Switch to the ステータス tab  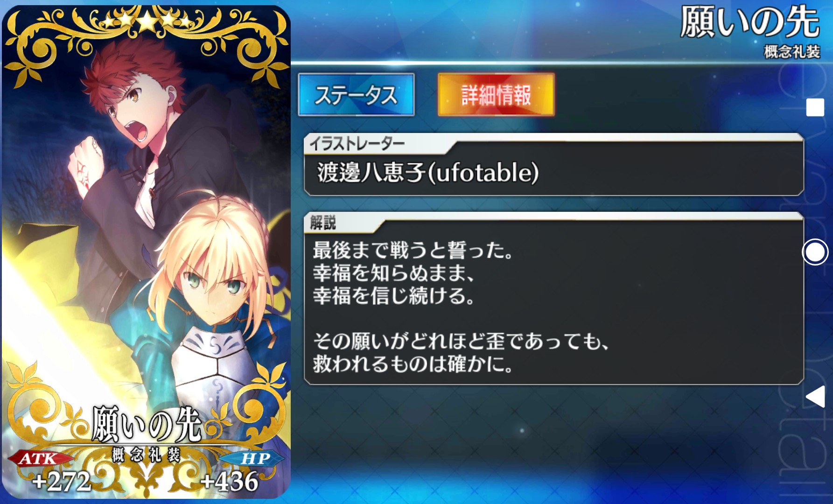356,95
